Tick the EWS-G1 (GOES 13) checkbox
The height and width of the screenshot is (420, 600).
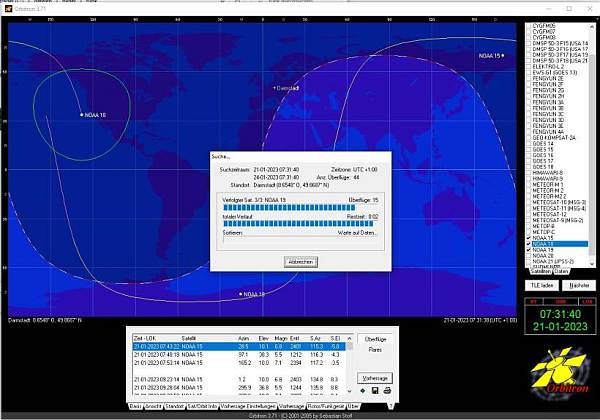click(529, 72)
